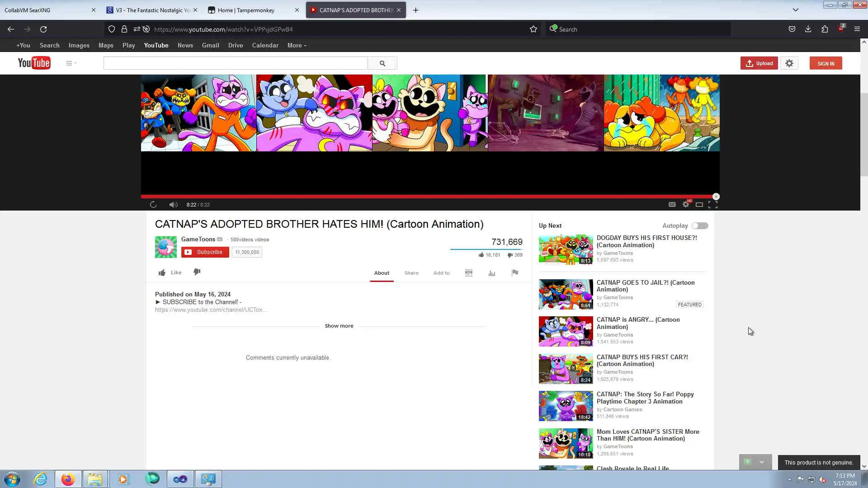Toggle the Autoplay switch

pos(700,225)
